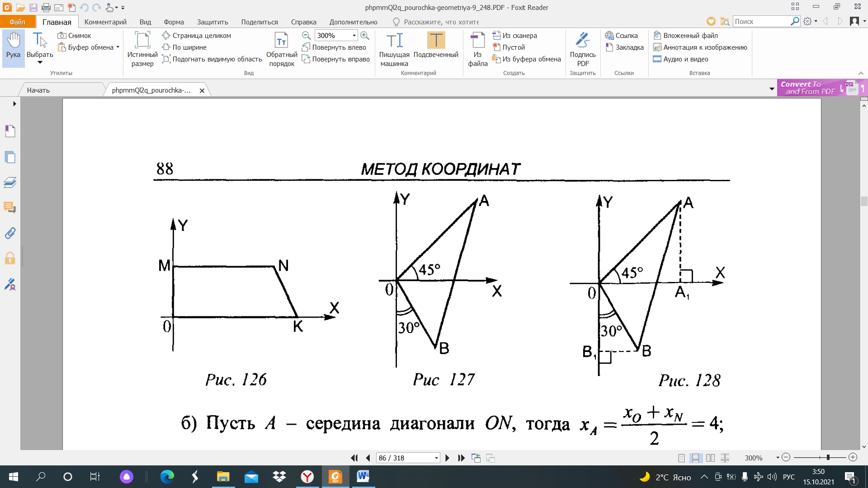This screenshot has height=488, width=868.
Task: Open the Форма ribbon tab
Action: [x=174, y=22]
